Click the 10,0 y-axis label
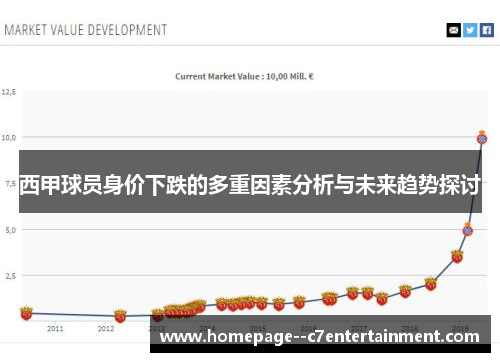 click(x=9, y=137)
